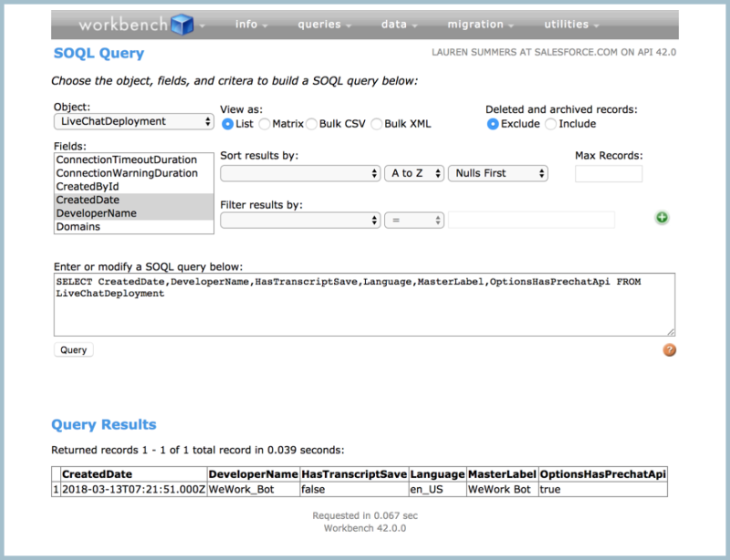Click the false HasTranscriptSave cell
730x560 pixels.
[354, 490]
